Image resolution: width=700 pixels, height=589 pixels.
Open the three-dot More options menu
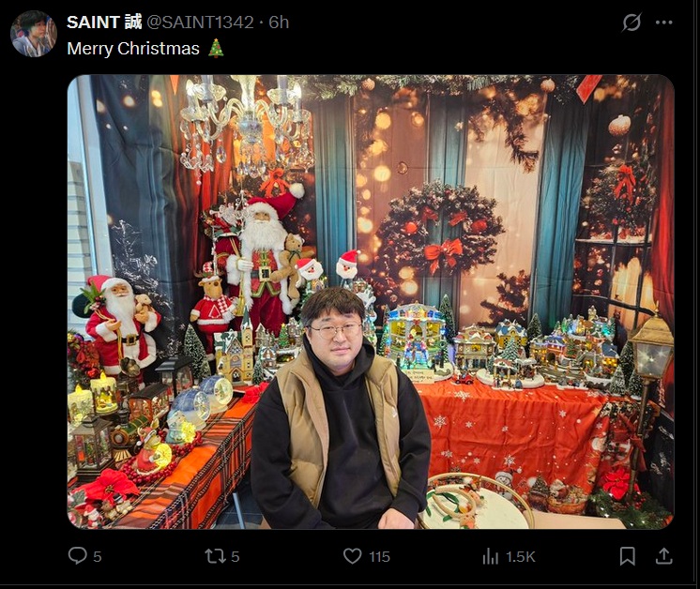click(x=663, y=23)
